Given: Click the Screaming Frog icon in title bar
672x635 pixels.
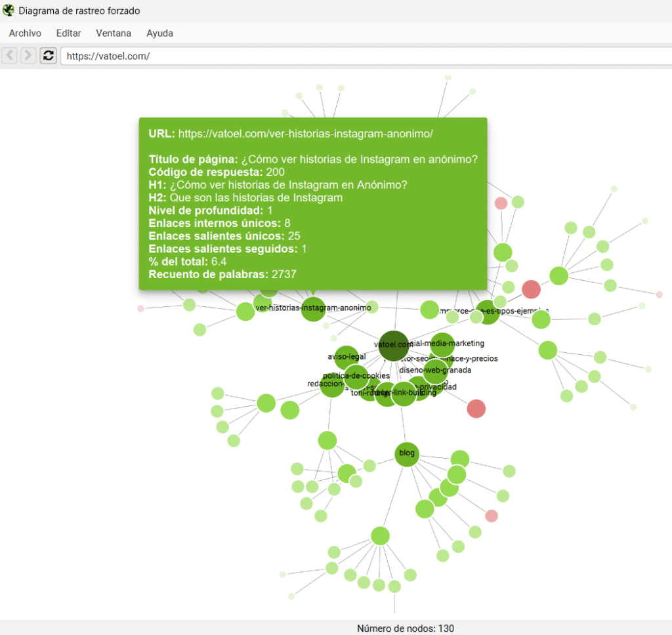Looking at the screenshot, I should [8, 10].
